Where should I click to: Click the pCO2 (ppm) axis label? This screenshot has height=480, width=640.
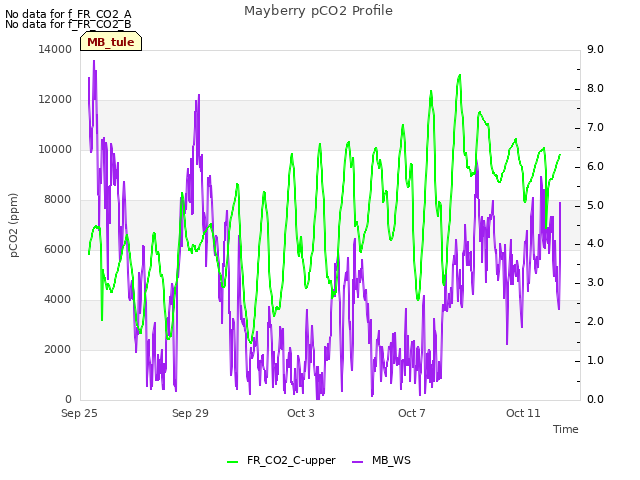pyautogui.click(x=13, y=225)
